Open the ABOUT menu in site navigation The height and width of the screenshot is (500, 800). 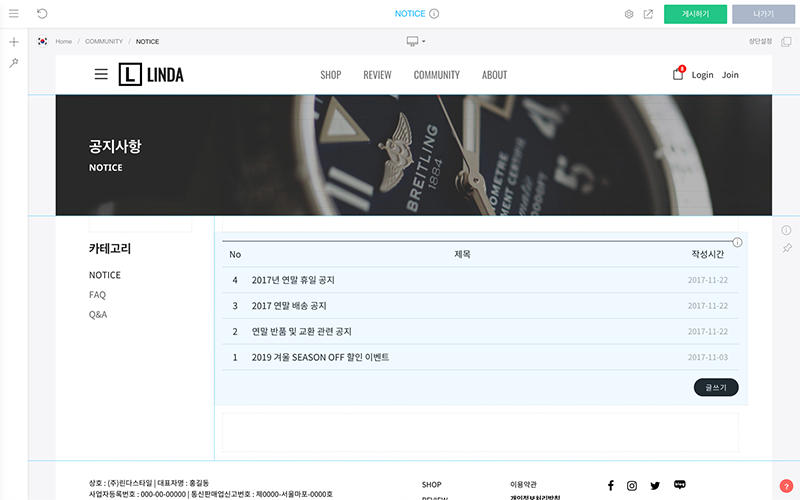tap(494, 75)
